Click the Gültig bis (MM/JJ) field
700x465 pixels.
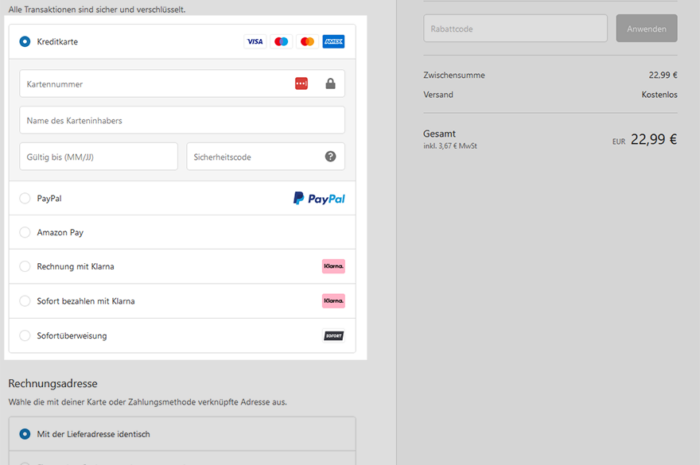(x=99, y=157)
